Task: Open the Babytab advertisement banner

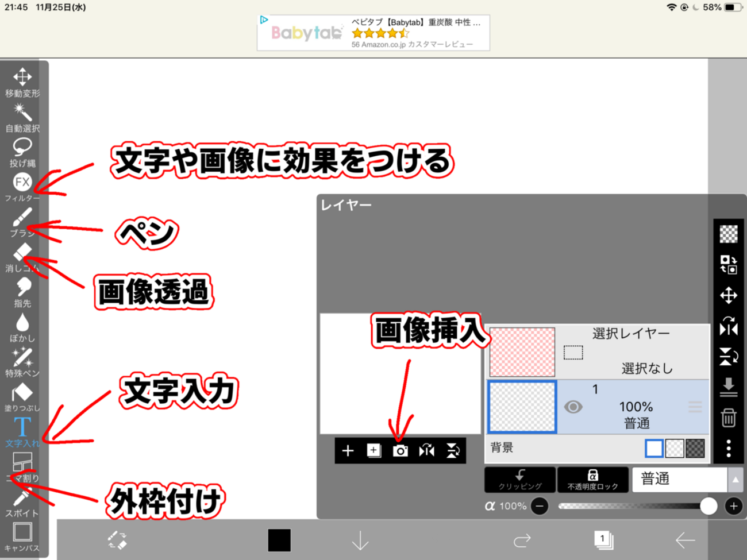Action: 373,33
